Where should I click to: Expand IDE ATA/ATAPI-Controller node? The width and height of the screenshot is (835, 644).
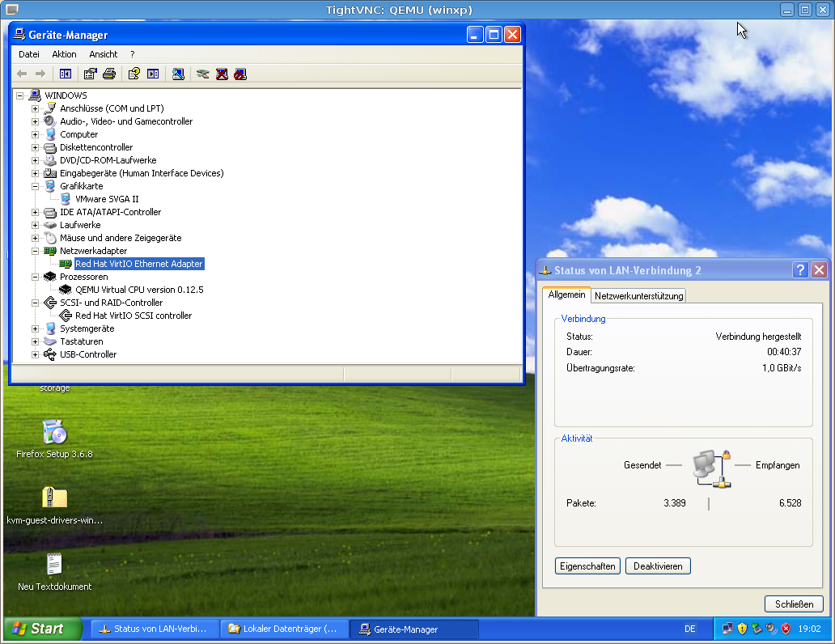tap(35, 213)
